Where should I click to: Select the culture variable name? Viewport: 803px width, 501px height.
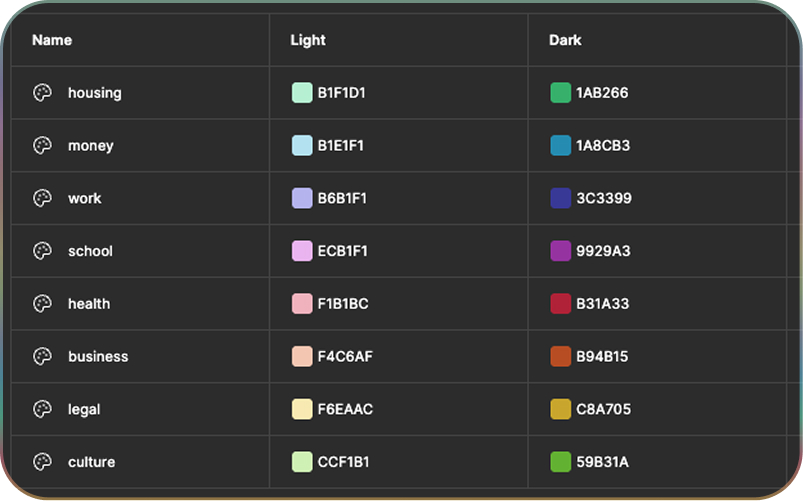click(92, 462)
